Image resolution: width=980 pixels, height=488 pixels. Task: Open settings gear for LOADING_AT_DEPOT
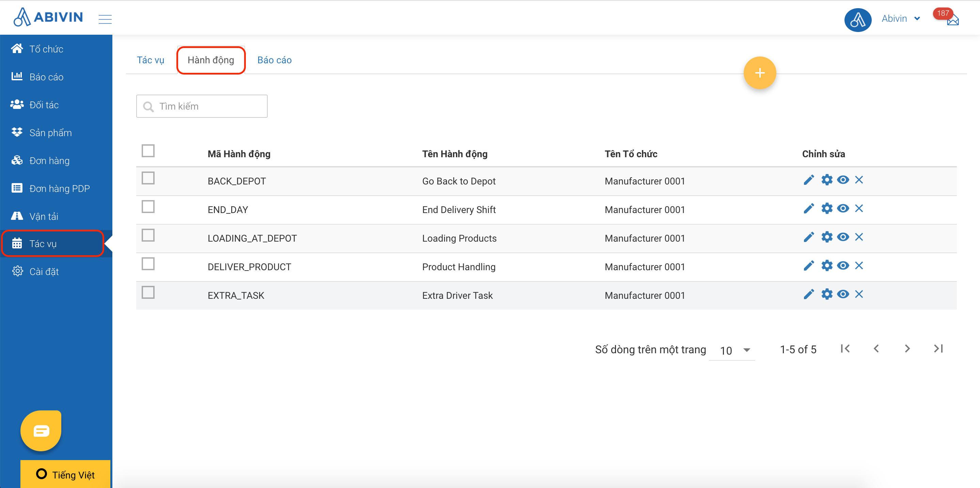[827, 237]
